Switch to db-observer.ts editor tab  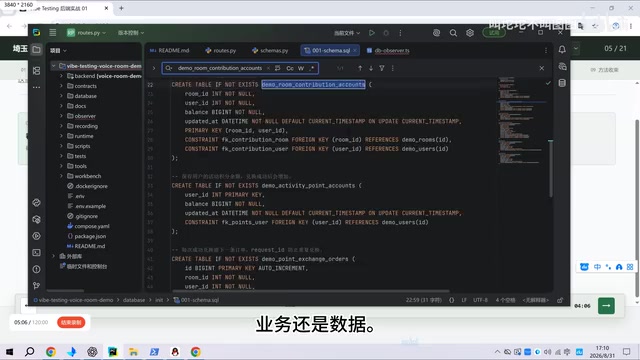(388, 50)
